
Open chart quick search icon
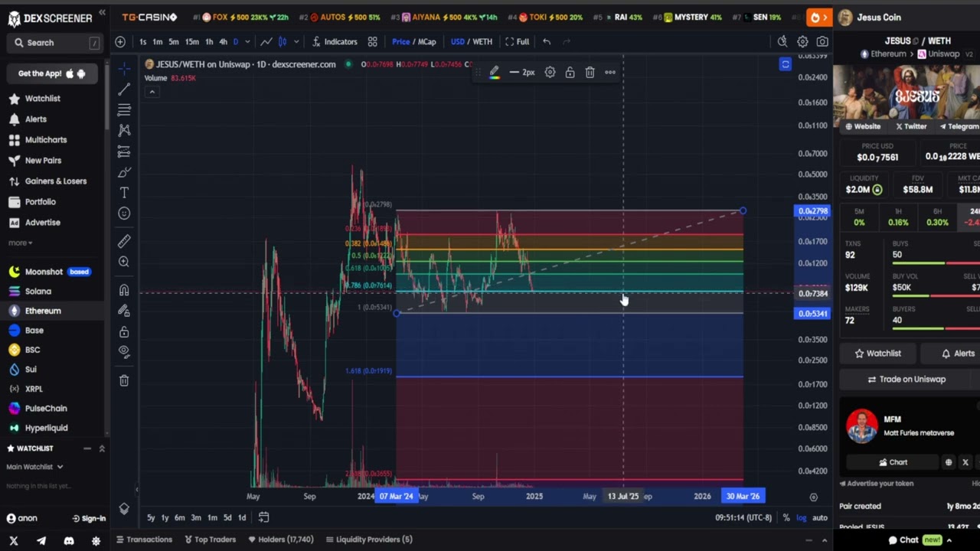pos(782,41)
